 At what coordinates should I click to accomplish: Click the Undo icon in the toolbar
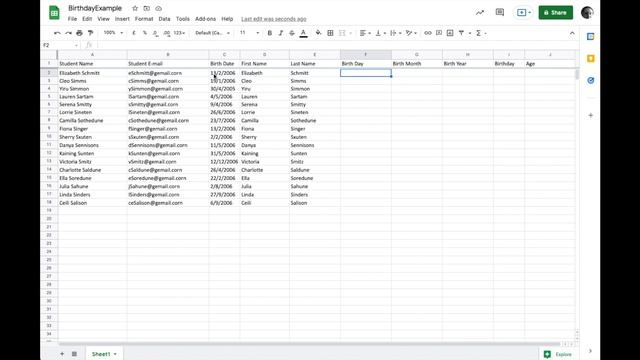(57, 33)
